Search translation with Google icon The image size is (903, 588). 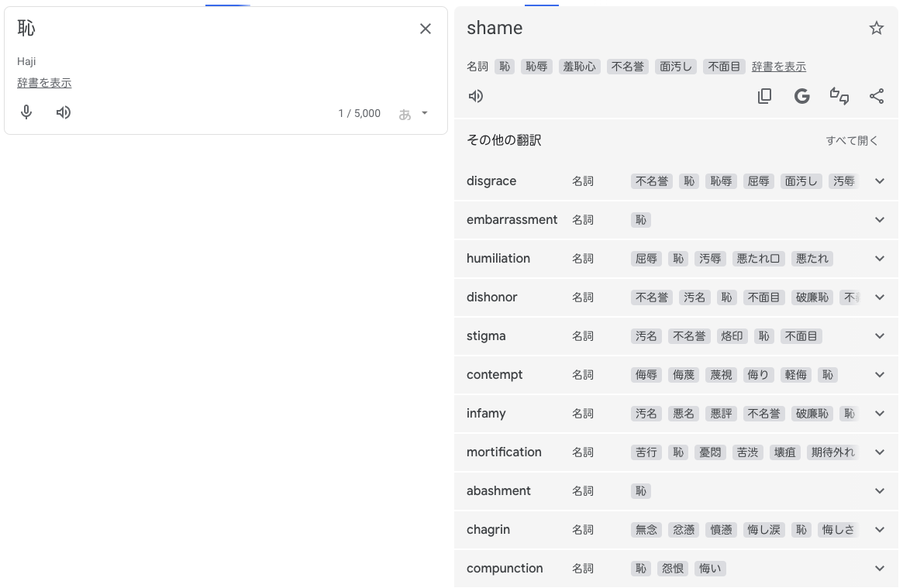pos(801,96)
